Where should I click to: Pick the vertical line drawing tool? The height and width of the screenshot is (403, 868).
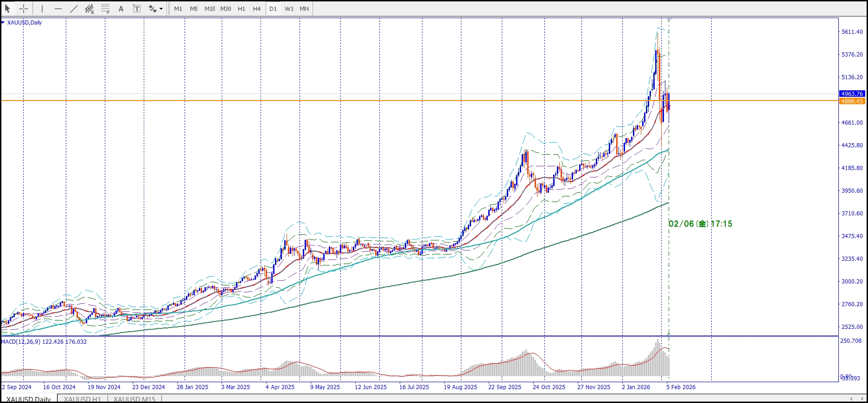click(42, 9)
